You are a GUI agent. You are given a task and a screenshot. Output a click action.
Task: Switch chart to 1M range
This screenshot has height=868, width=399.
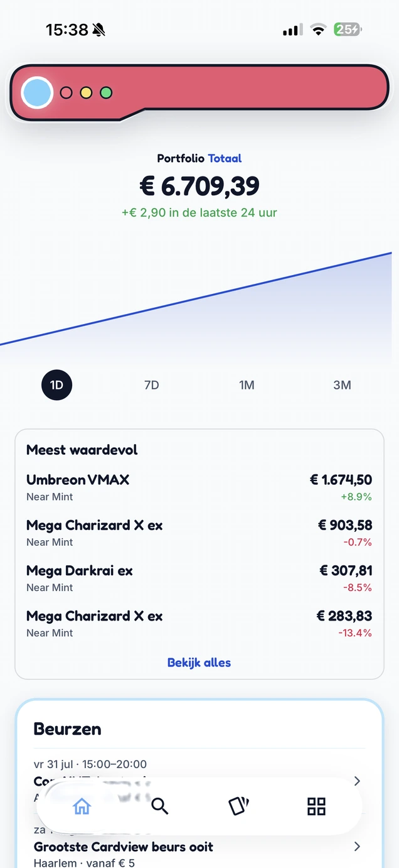(x=247, y=385)
